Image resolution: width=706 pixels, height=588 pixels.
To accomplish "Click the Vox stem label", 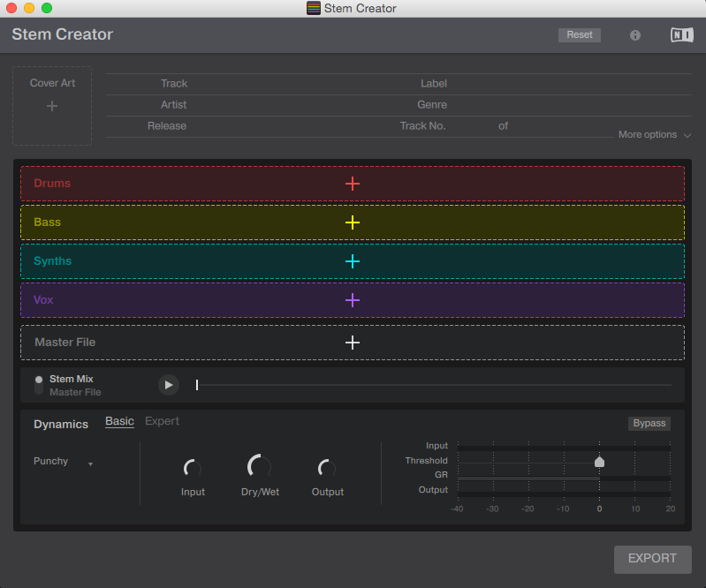I will pyautogui.click(x=43, y=300).
